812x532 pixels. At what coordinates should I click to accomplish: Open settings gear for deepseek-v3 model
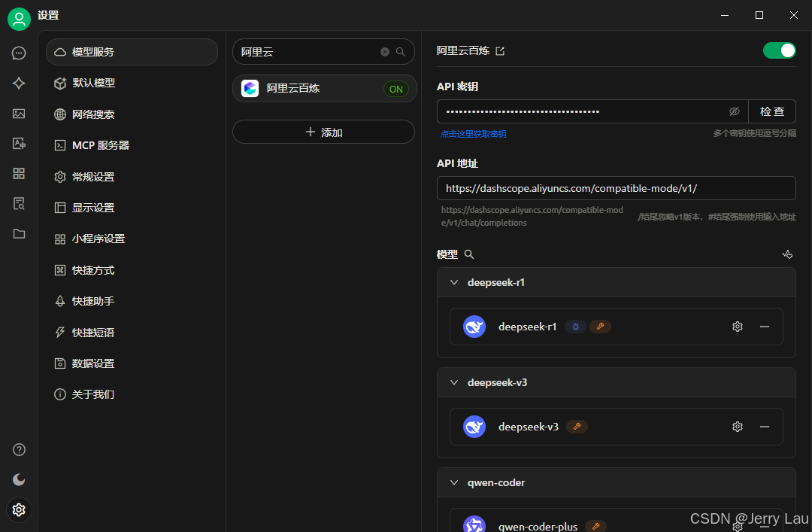(x=738, y=427)
